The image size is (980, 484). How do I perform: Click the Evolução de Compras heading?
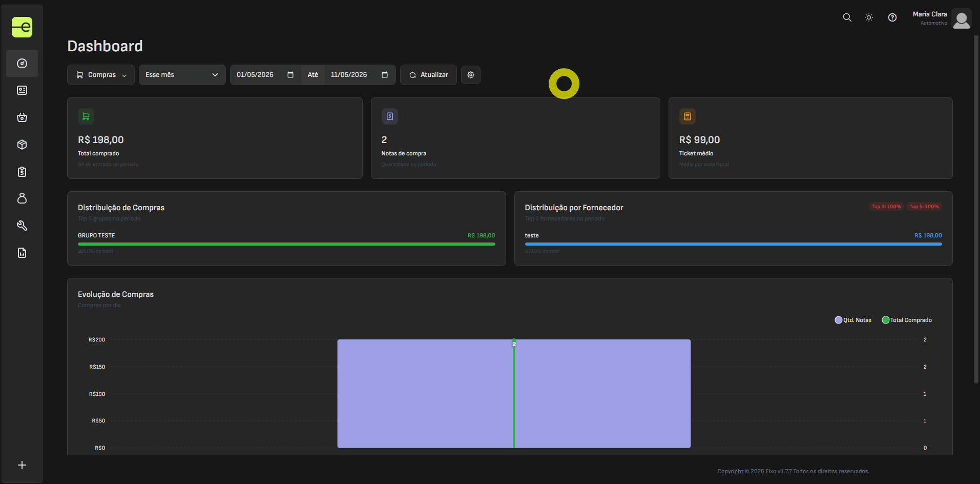pyautogui.click(x=116, y=294)
